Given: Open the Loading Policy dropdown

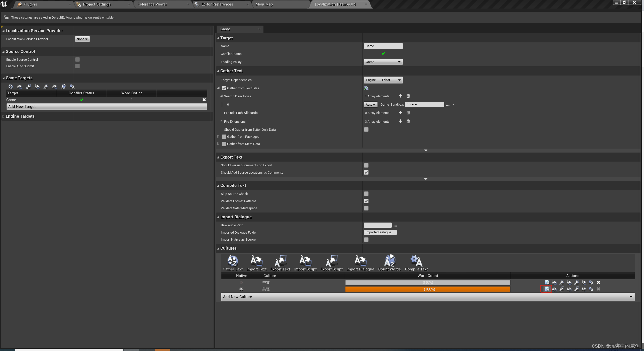Looking at the screenshot, I should [x=383, y=62].
